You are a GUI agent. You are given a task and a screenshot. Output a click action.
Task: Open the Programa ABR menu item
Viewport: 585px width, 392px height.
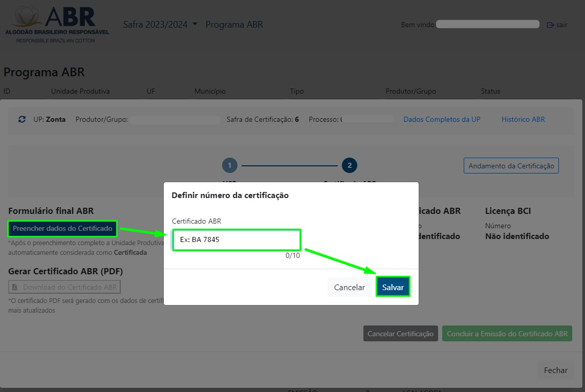pos(234,25)
